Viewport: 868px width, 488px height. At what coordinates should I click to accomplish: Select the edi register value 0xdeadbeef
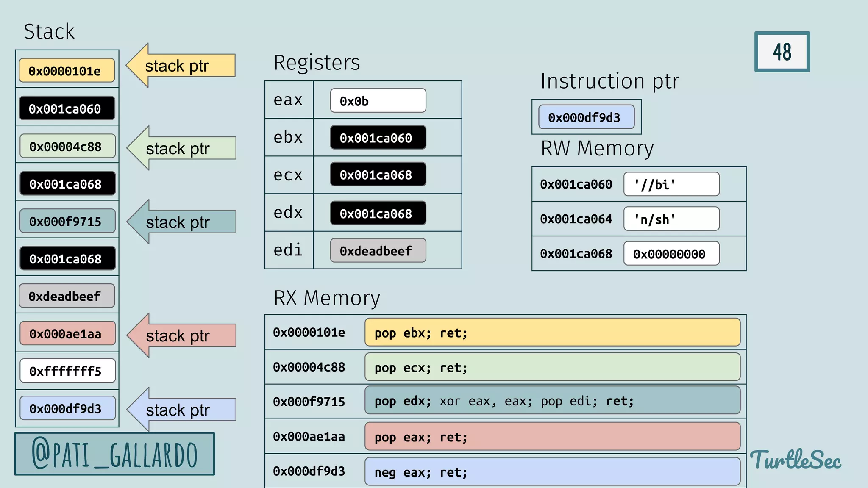tap(378, 251)
